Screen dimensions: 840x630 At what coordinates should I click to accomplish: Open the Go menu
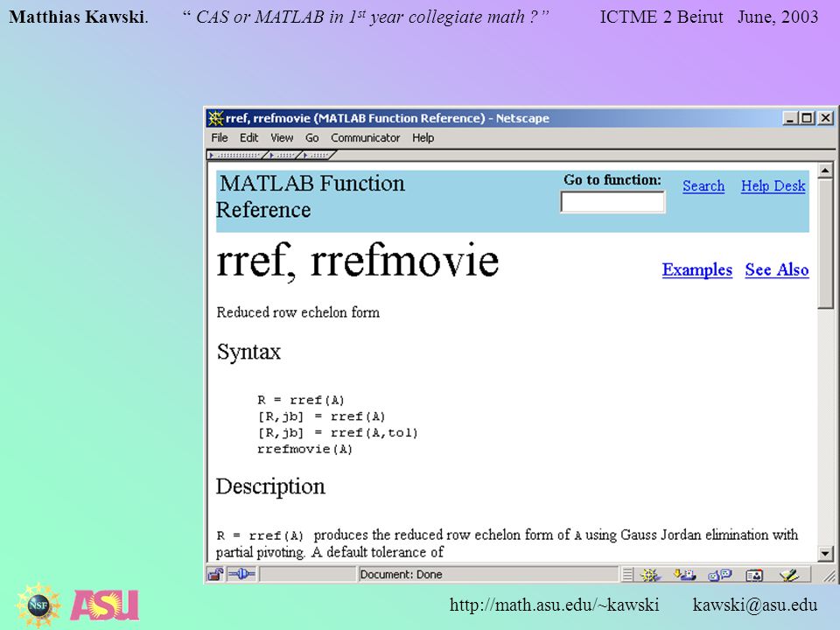tap(311, 137)
